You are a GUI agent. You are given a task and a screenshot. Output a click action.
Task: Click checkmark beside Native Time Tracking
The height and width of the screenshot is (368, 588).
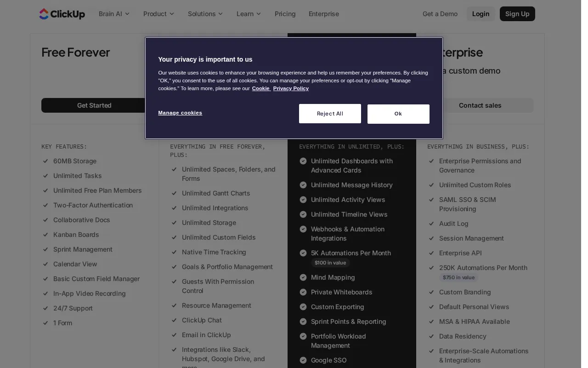tap(174, 252)
